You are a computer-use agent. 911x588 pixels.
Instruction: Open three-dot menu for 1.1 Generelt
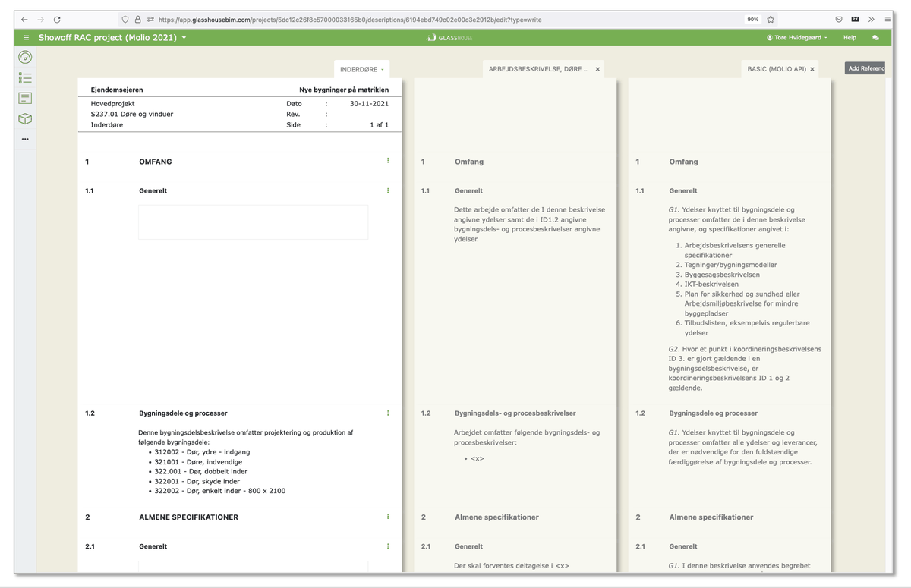pos(388,190)
